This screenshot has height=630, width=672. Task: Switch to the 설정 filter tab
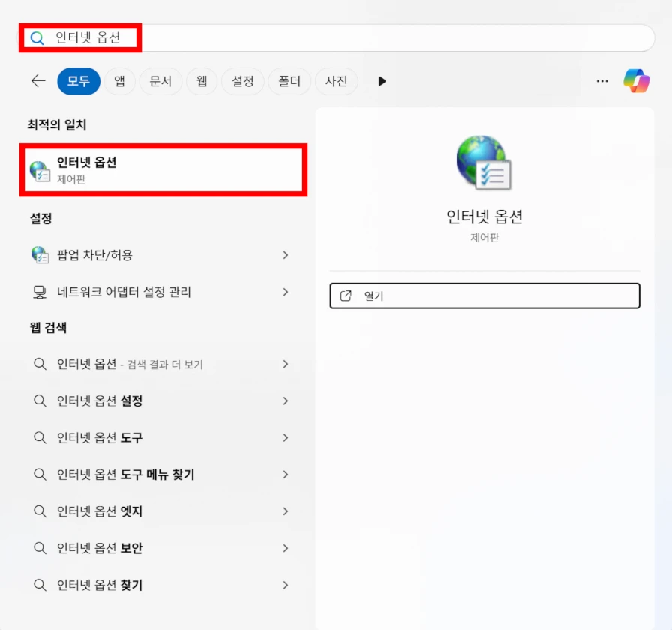coord(242,81)
